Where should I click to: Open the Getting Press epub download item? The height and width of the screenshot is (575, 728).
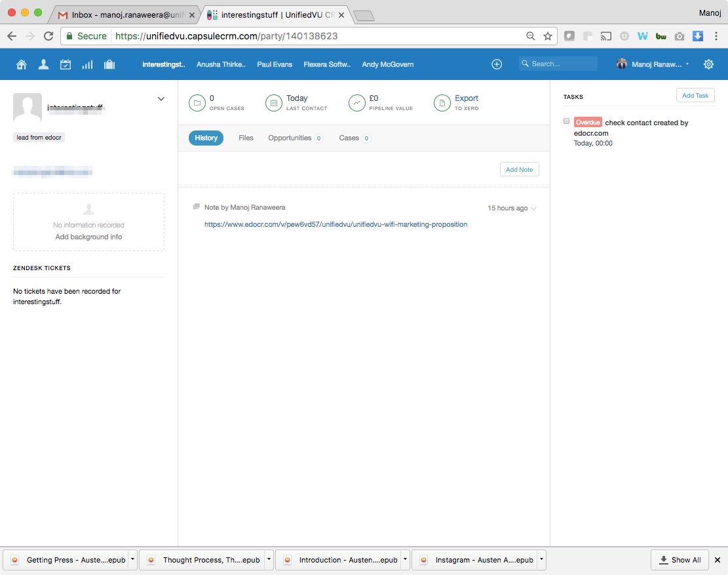coord(66,560)
